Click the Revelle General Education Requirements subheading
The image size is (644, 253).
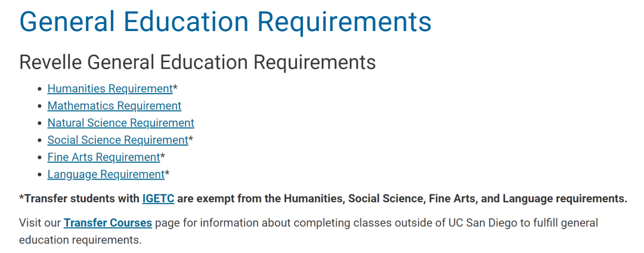point(197,62)
